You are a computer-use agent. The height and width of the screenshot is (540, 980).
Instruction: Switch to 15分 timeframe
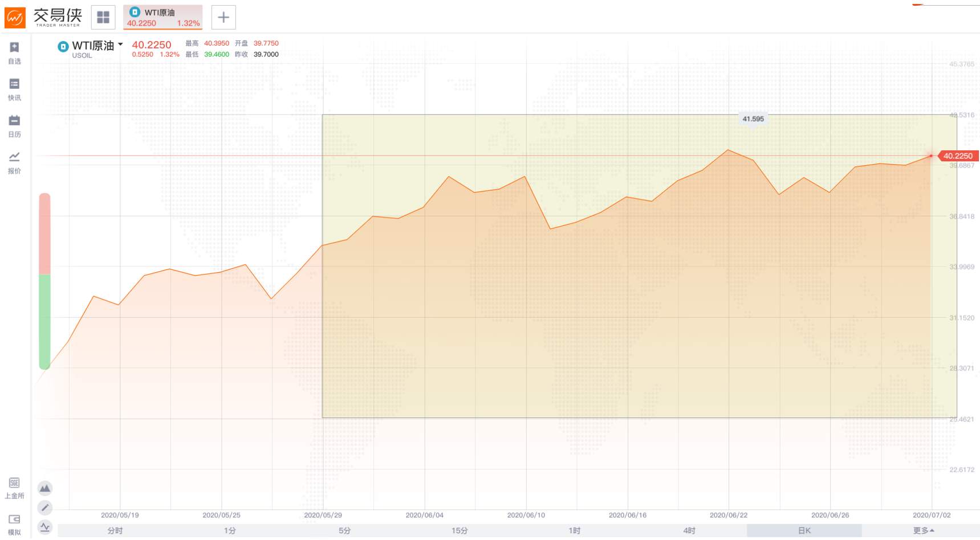(459, 530)
